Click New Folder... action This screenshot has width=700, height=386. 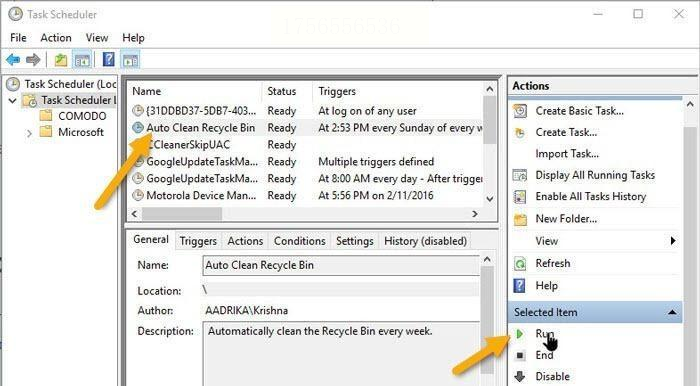(566, 219)
